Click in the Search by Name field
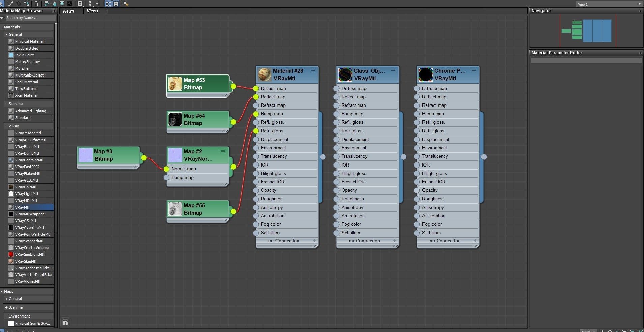 tap(31, 18)
